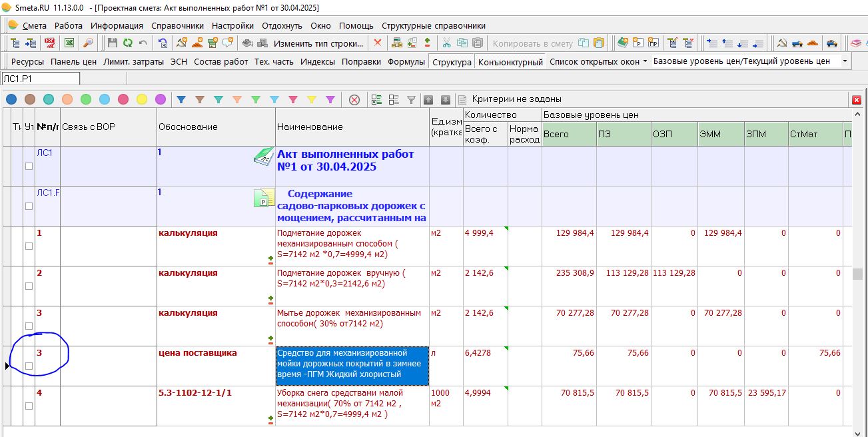
Task: Open the Настройки menu
Action: click(232, 25)
